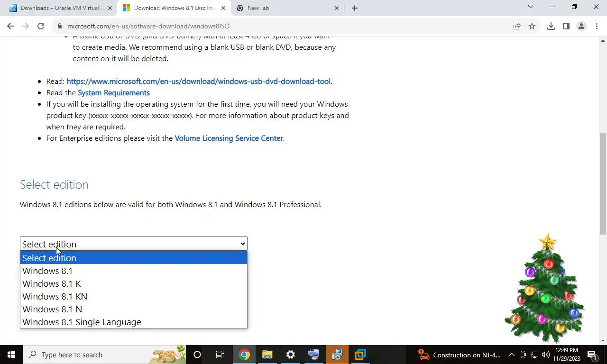Reload the Microsoft download page

(41, 26)
